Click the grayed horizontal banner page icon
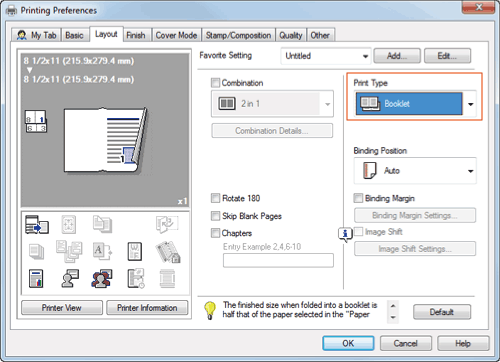 coord(167,279)
